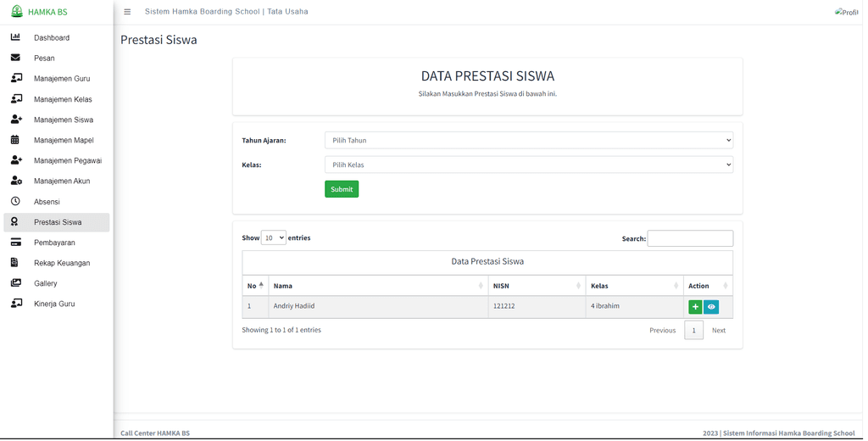Open Tahun Ajaran Pilih Tahun dropdown
868x441 pixels.
(529, 140)
